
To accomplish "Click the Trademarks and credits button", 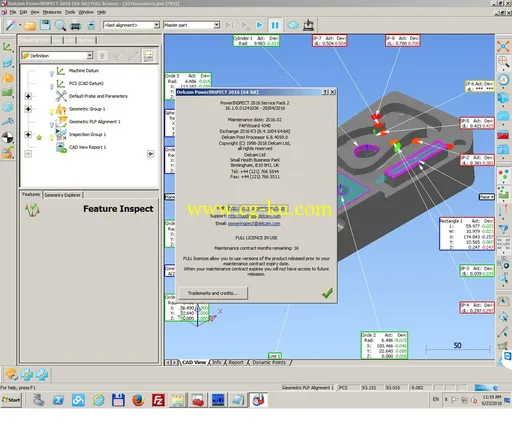I will coord(213,293).
